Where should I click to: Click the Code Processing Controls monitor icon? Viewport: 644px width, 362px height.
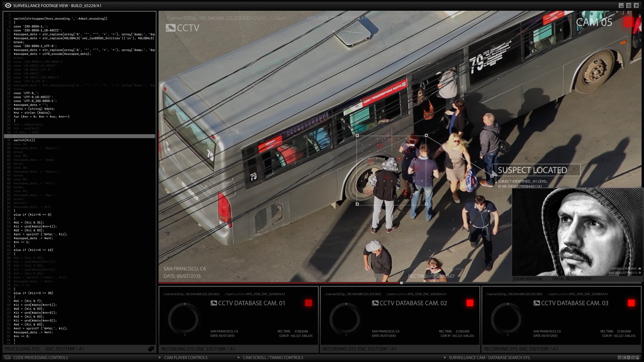[8, 357]
